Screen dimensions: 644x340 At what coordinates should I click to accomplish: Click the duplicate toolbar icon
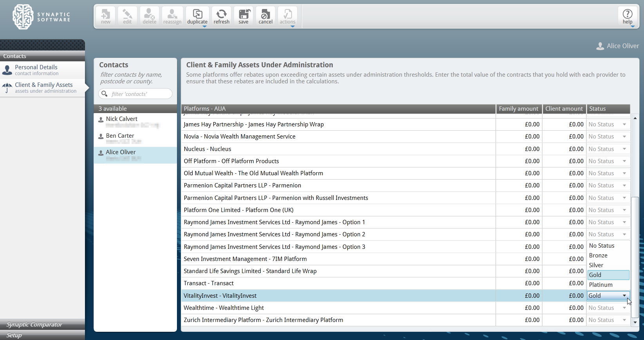pyautogui.click(x=197, y=16)
